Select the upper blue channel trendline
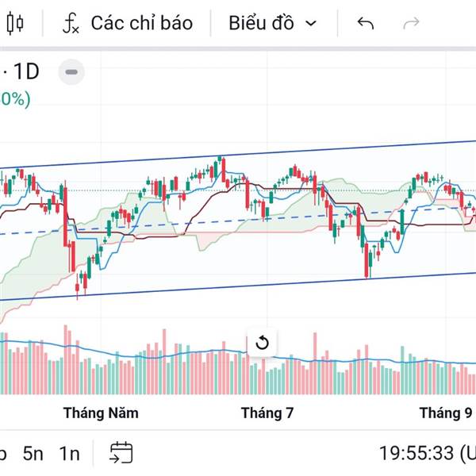Image resolution: width=476 pixels, height=476 pixels. [238, 155]
